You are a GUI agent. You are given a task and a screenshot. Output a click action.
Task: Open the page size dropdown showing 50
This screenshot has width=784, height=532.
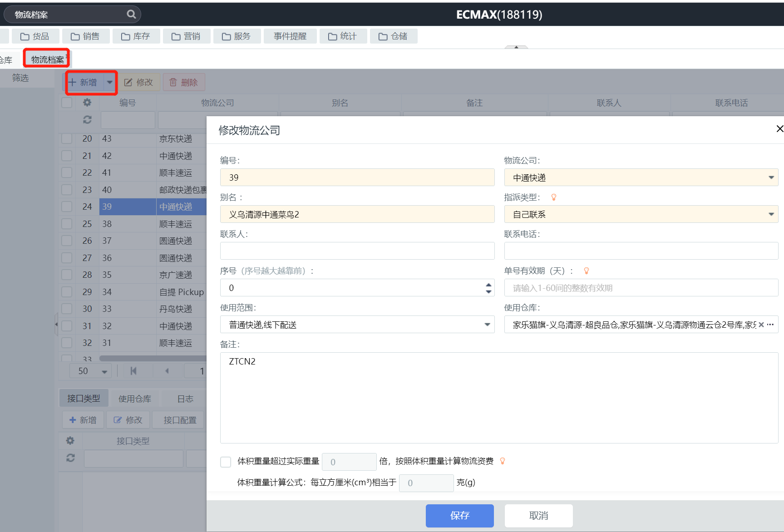pyautogui.click(x=90, y=371)
